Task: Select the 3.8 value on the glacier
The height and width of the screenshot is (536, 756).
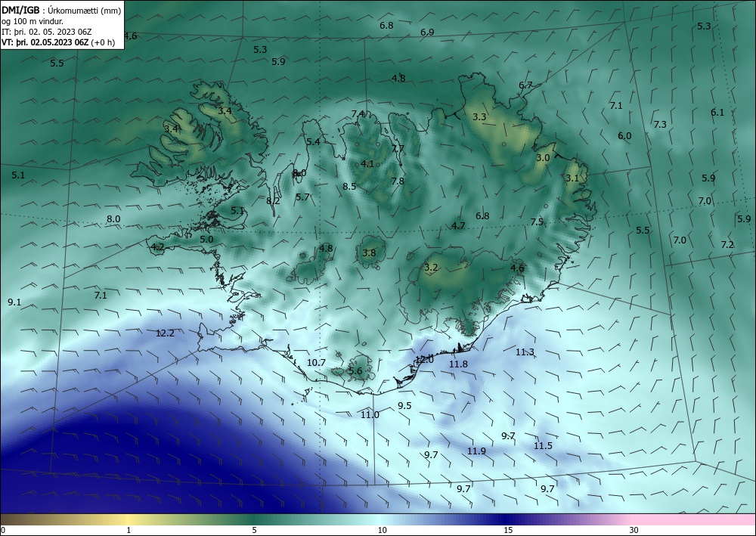Action: tap(369, 253)
